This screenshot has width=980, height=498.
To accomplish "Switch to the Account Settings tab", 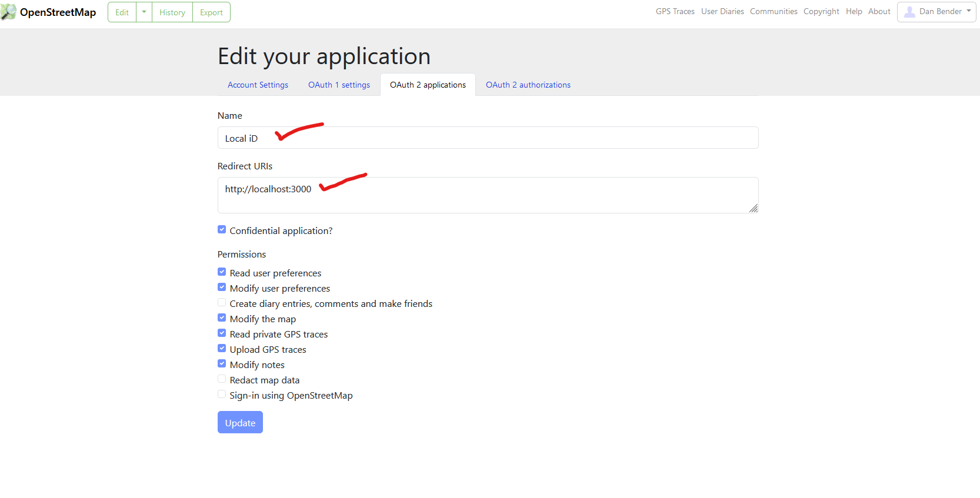I will point(258,85).
